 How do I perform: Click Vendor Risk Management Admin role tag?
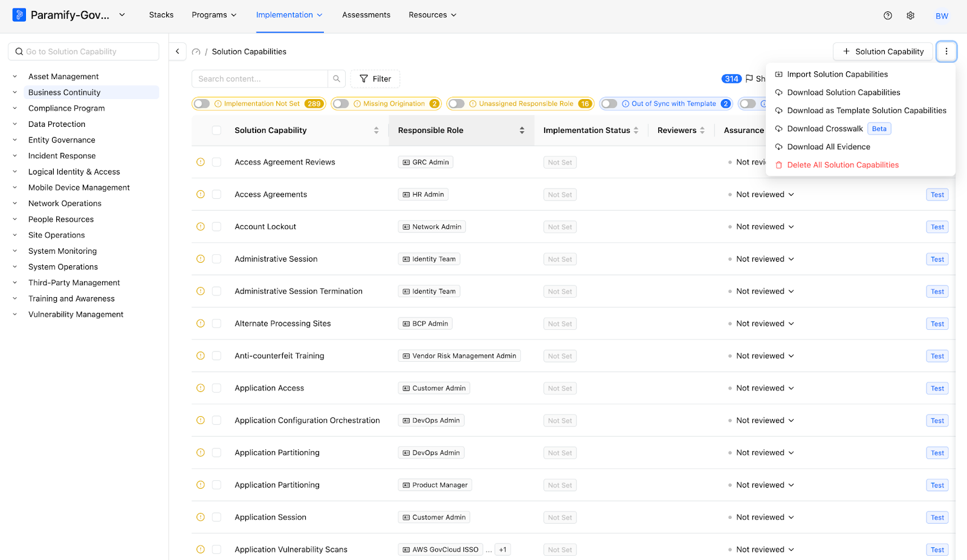click(459, 356)
